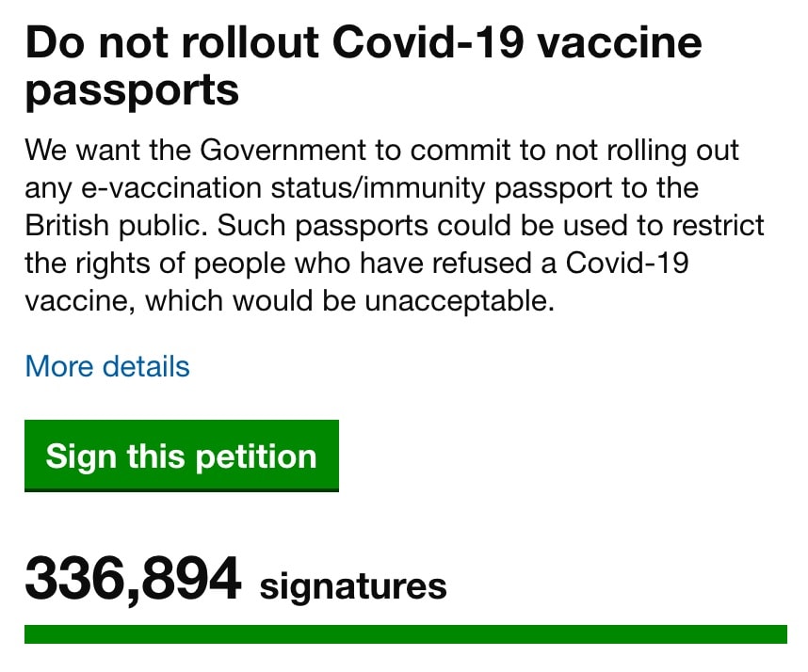
Task: Click the word vaccine in the heading
Action: (x=620, y=42)
